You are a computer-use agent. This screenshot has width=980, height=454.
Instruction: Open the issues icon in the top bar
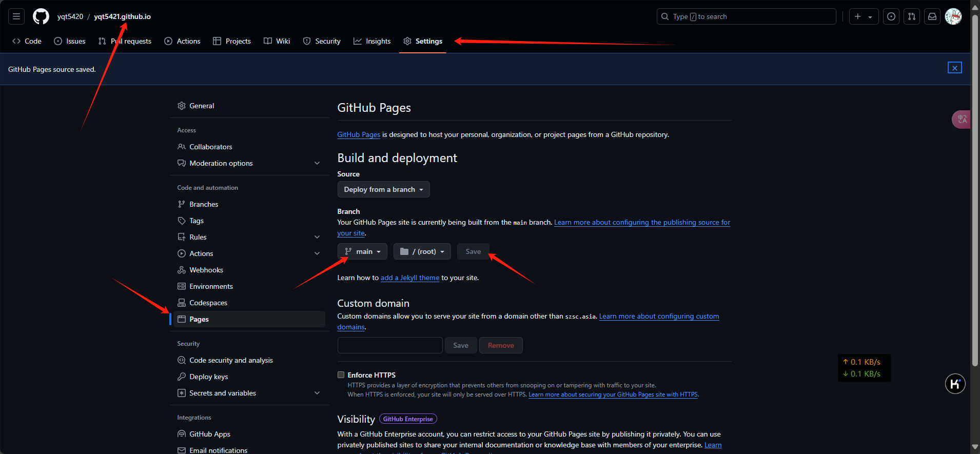(x=891, y=16)
